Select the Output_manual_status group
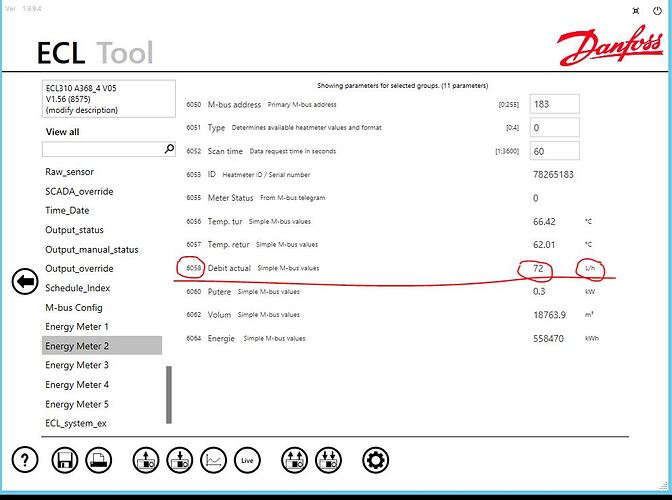Viewport: 672px width, 500px height. click(92, 249)
